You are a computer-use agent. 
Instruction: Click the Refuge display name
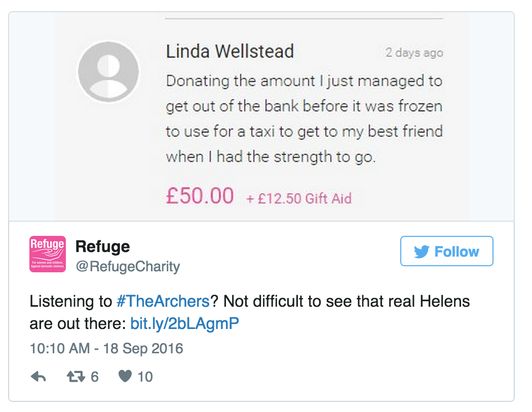tap(102, 246)
